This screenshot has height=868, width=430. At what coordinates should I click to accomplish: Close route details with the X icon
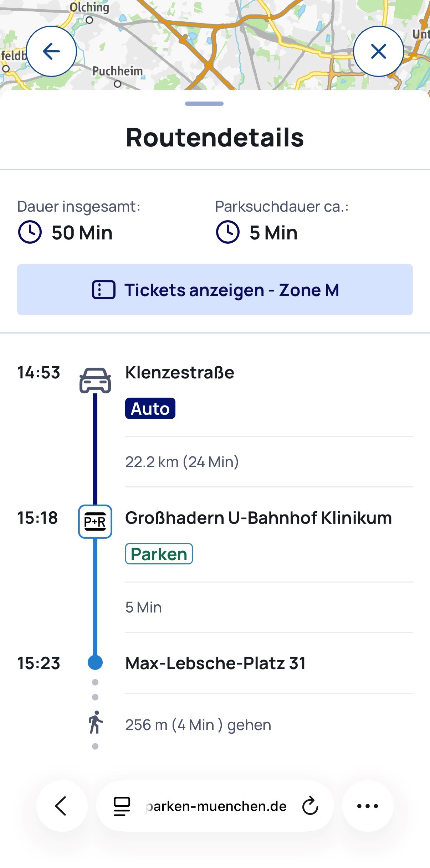[x=378, y=51]
